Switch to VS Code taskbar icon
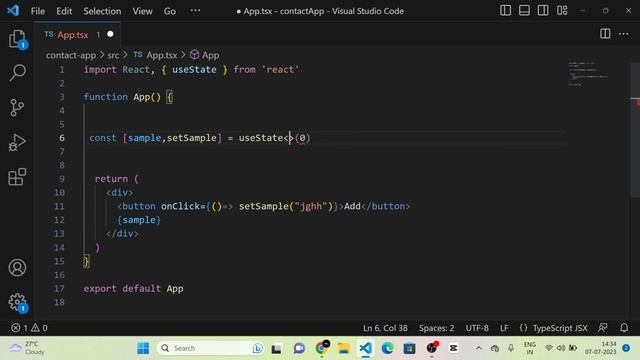Viewport: 640px width, 360px height. click(365, 348)
